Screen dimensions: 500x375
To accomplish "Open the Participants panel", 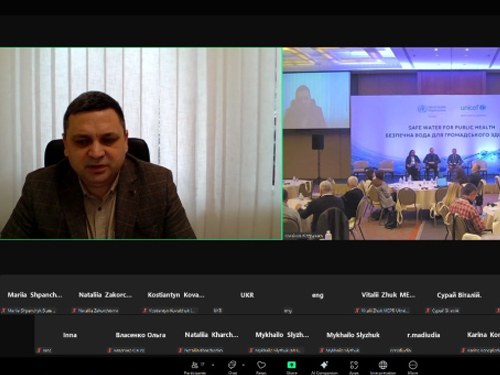I will point(195,367).
